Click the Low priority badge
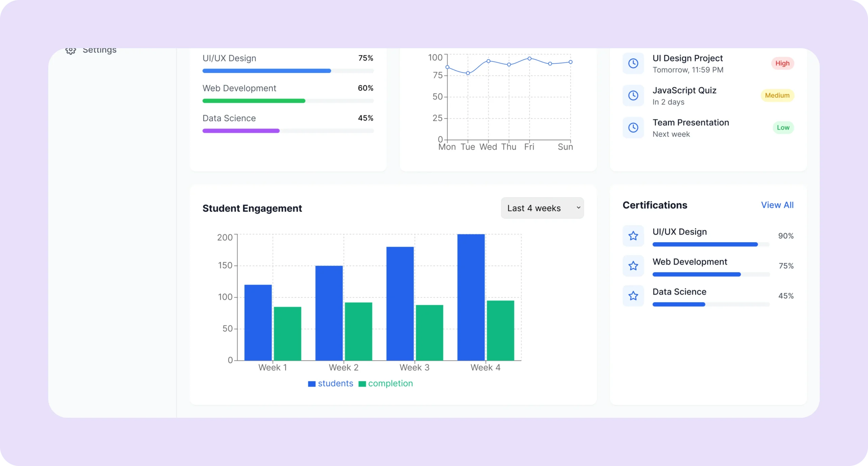This screenshot has height=466, width=868. tap(783, 128)
